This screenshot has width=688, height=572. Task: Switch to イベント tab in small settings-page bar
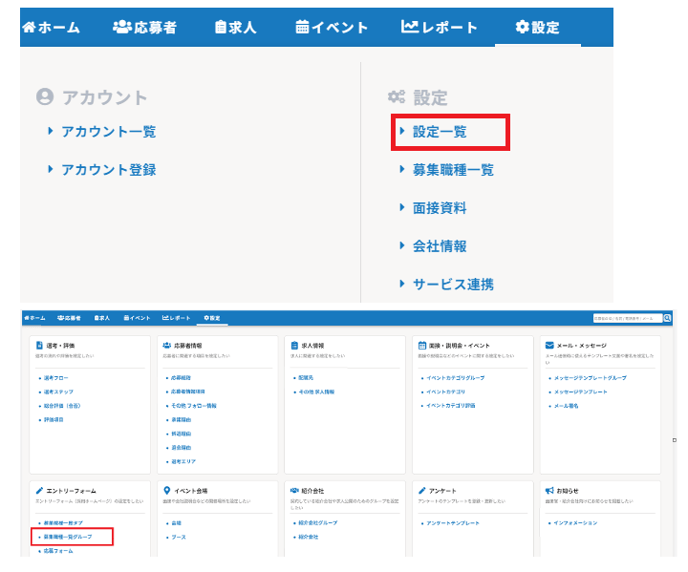point(137,318)
